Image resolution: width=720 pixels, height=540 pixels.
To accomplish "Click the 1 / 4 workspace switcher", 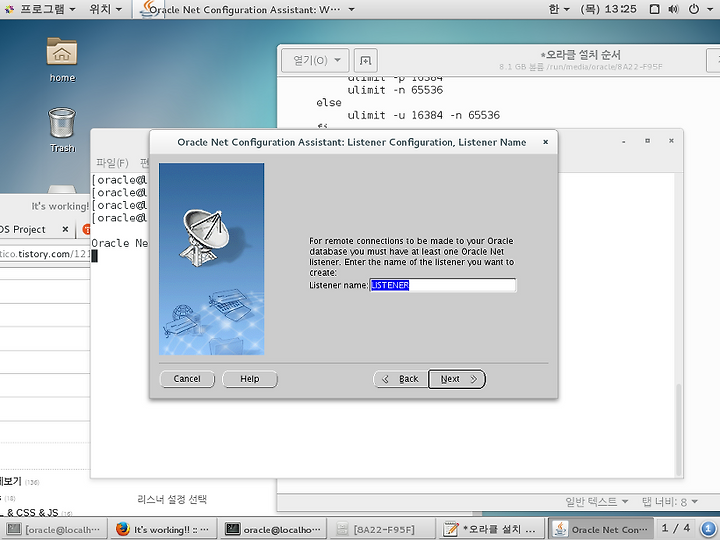I will [676, 528].
